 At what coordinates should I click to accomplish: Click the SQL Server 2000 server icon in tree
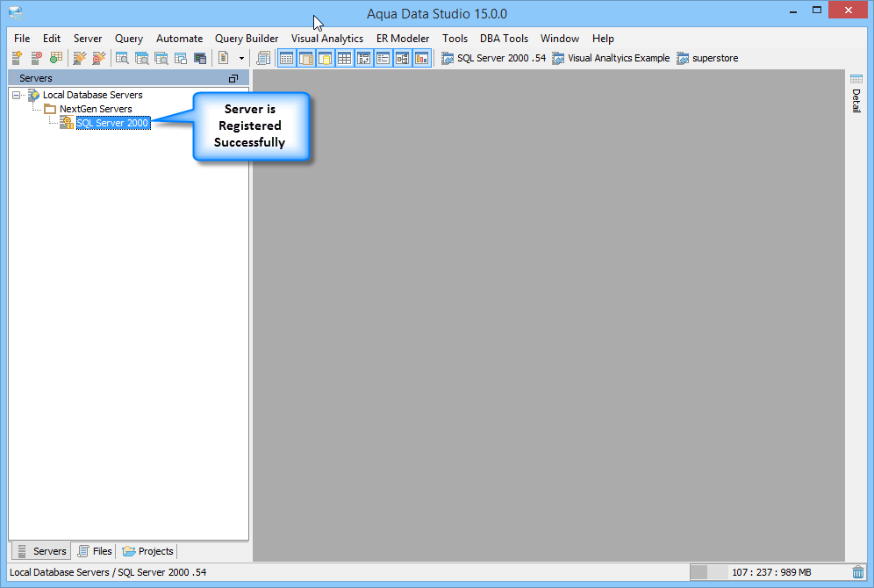pos(67,123)
